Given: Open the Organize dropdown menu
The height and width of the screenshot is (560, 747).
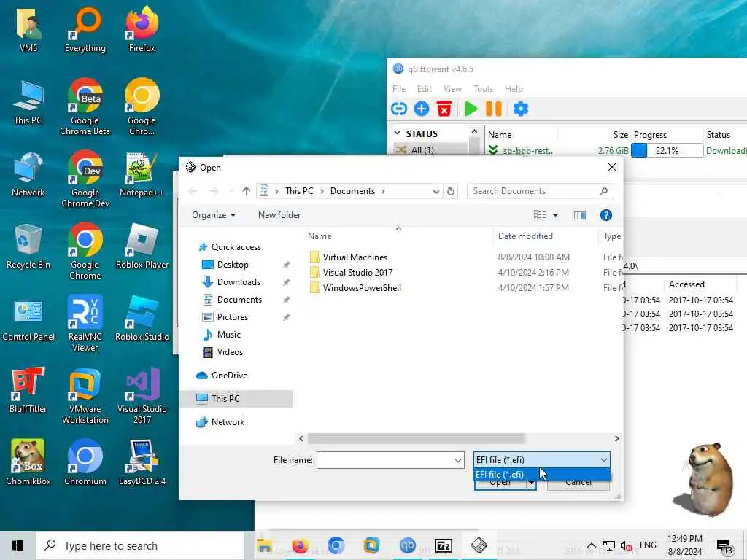Looking at the screenshot, I should tap(214, 215).
